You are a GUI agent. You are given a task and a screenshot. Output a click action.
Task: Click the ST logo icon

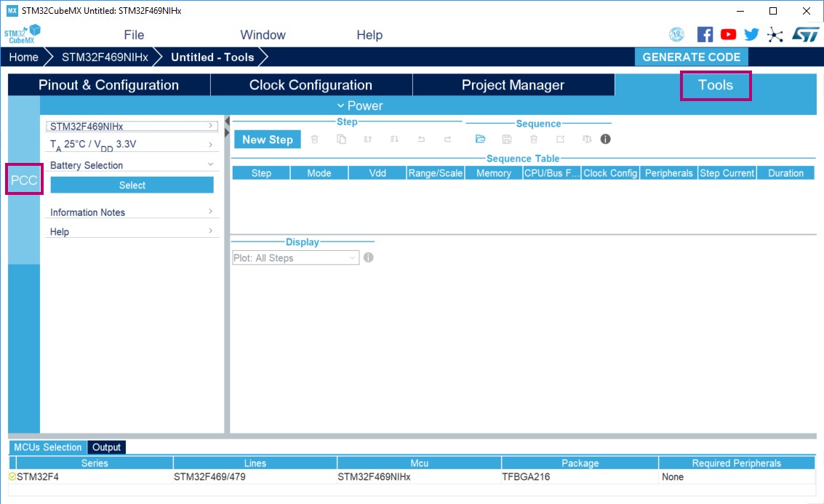click(805, 35)
